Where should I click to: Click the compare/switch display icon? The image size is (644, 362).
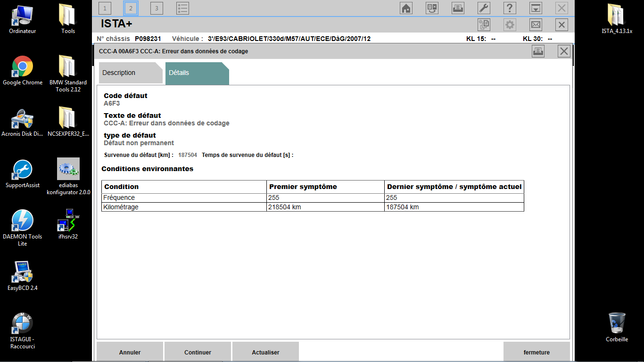pyautogui.click(x=432, y=8)
